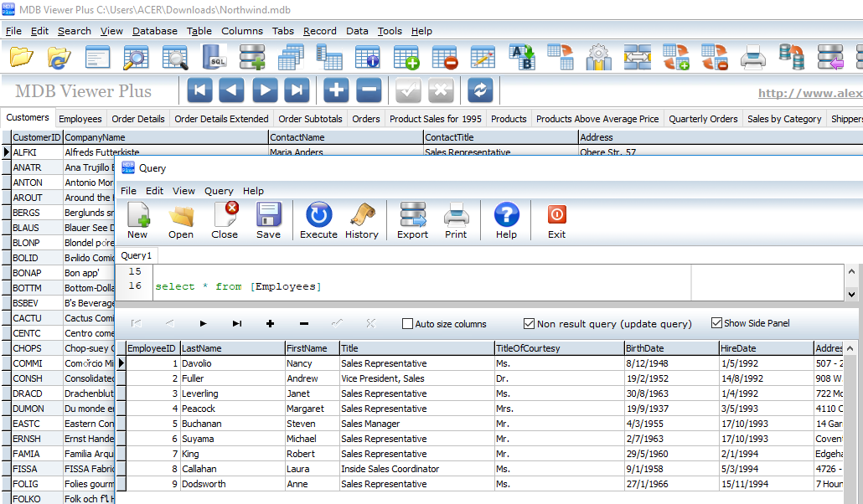The image size is (863, 504).
Task: Click the Save floppy disk icon
Action: coord(269,215)
